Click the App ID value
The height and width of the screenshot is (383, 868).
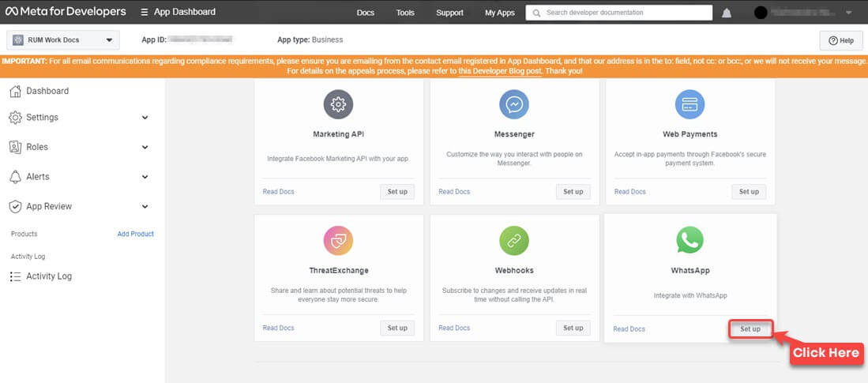click(x=200, y=39)
